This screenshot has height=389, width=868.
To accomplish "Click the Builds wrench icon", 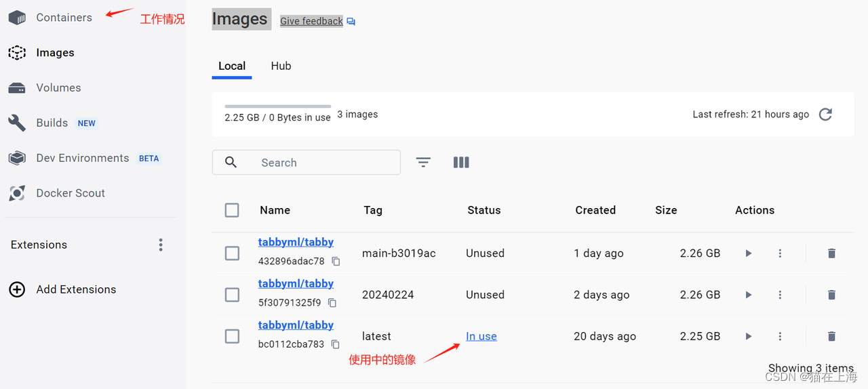I will click(17, 123).
